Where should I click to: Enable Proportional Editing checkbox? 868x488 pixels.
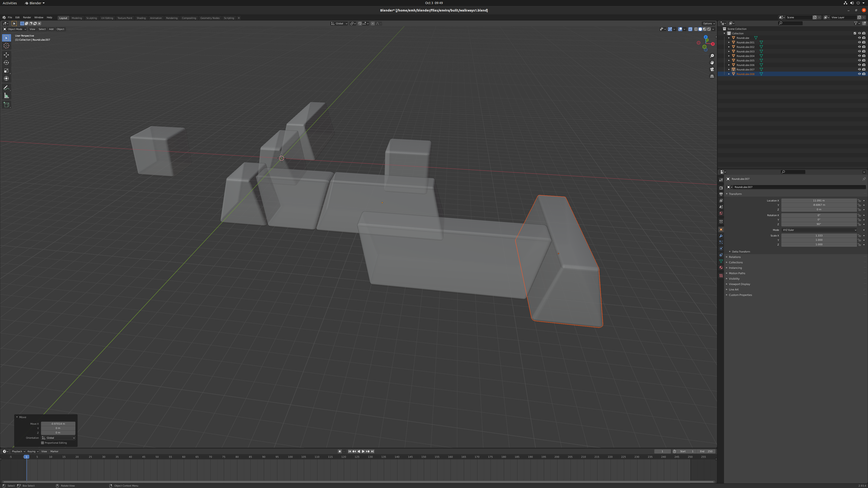tap(42, 443)
